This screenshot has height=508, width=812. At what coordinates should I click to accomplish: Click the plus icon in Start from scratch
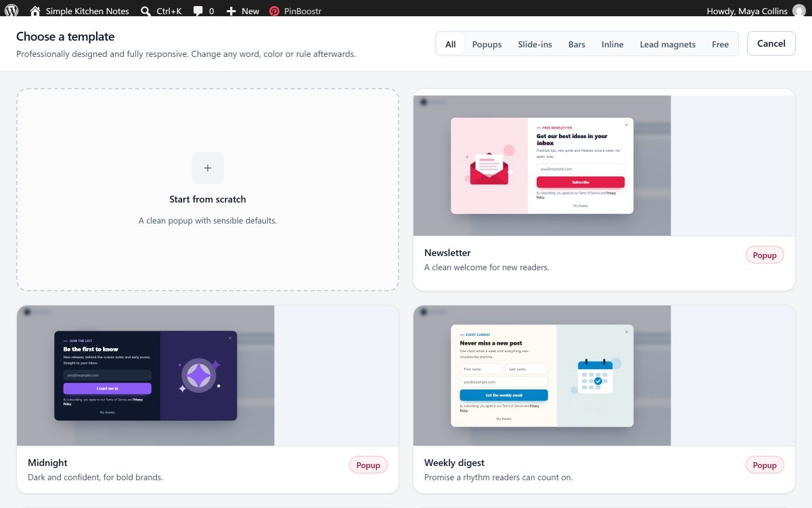click(208, 168)
